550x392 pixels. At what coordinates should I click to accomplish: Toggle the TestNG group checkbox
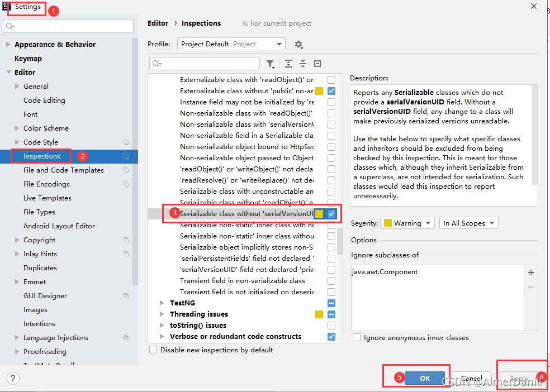point(331,303)
